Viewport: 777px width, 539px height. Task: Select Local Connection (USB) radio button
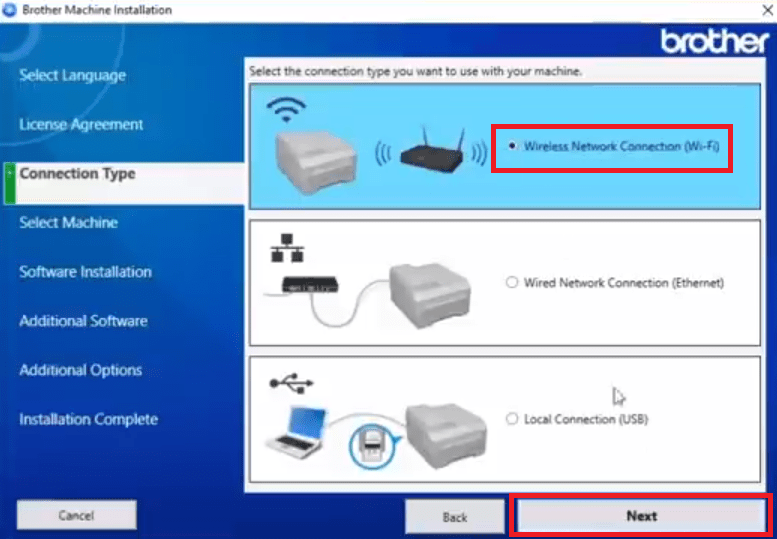point(512,419)
